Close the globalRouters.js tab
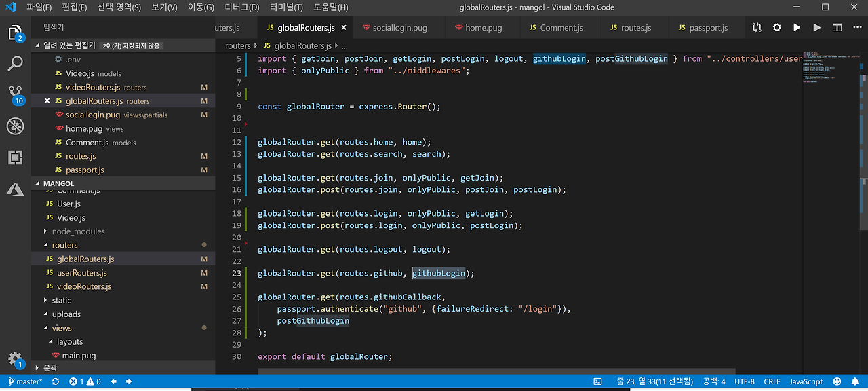 coord(344,28)
